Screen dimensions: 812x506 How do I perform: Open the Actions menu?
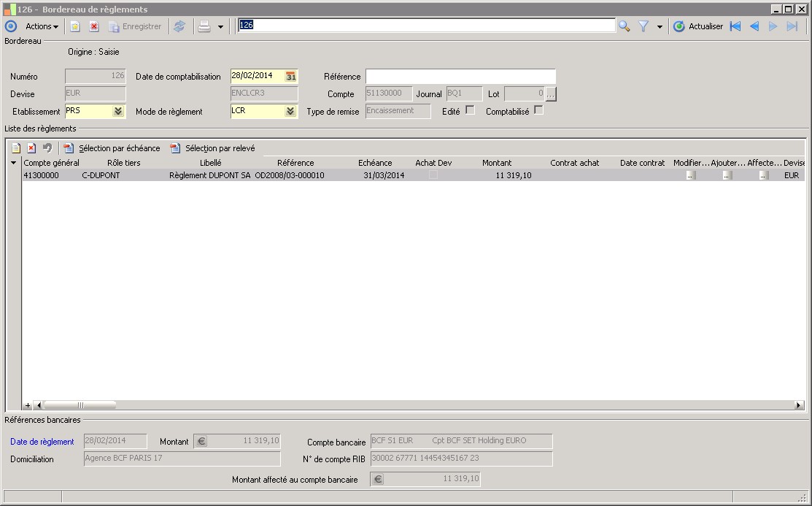pyautogui.click(x=42, y=26)
